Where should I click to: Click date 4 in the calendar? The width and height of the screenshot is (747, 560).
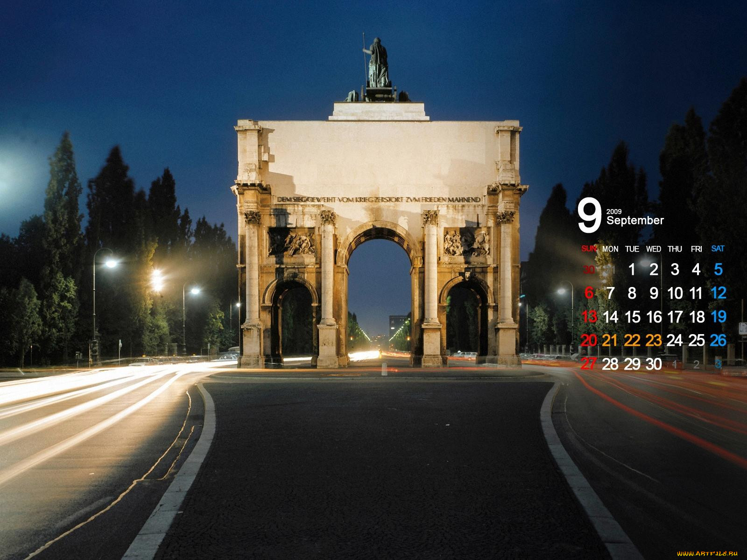697,269
